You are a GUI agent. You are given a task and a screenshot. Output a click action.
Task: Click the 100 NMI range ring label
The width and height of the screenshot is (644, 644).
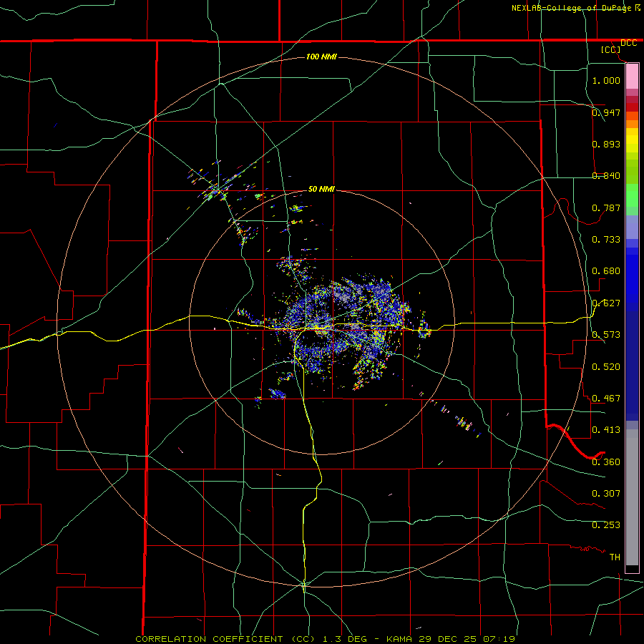[321, 57]
